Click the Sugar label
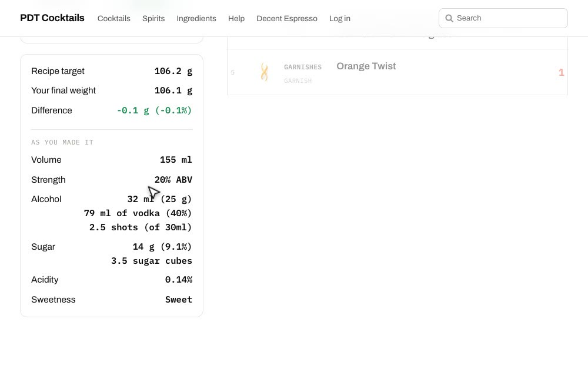This screenshot has height=376, width=588. 43,247
